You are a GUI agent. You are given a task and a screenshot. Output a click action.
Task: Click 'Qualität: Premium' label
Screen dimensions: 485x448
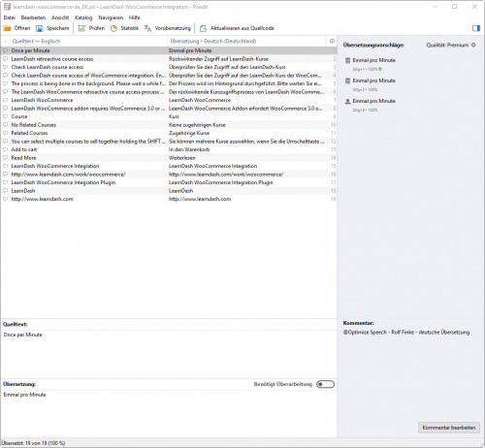pos(447,45)
